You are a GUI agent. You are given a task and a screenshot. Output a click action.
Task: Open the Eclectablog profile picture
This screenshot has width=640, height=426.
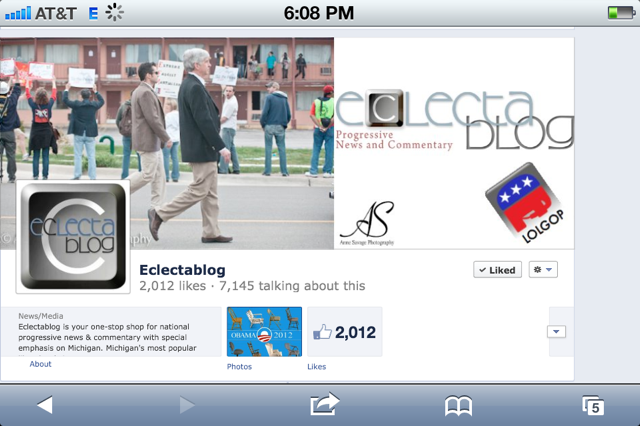pos(73,237)
